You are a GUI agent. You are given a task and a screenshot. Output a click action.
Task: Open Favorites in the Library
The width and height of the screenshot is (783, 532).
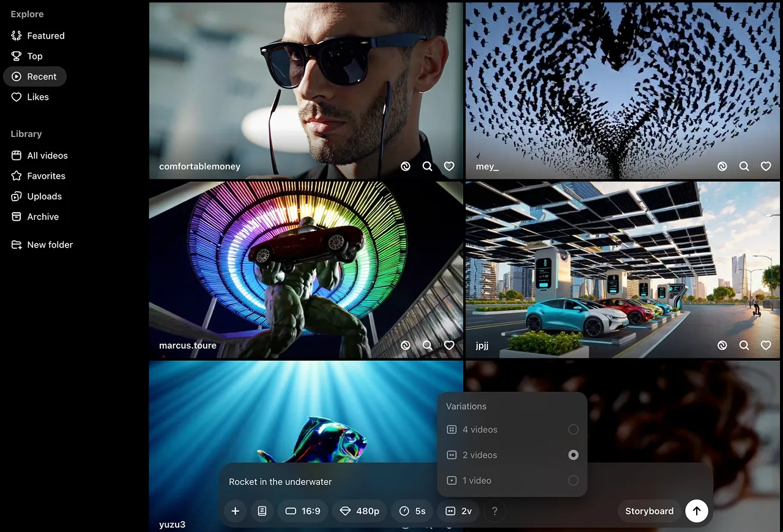[x=39, y=176]
